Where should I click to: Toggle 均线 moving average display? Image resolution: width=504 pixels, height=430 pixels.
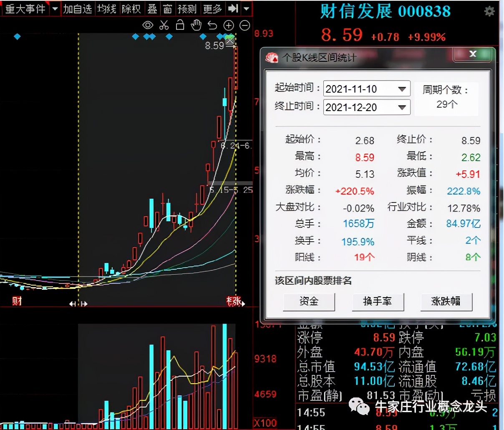(107, 9)
